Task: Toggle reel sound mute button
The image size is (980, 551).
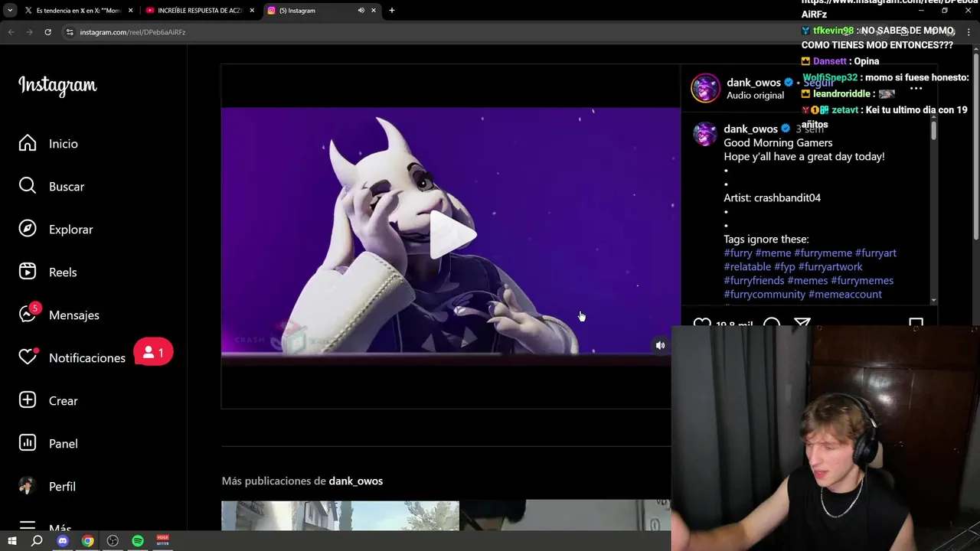Action: click(x=660, y=345)
